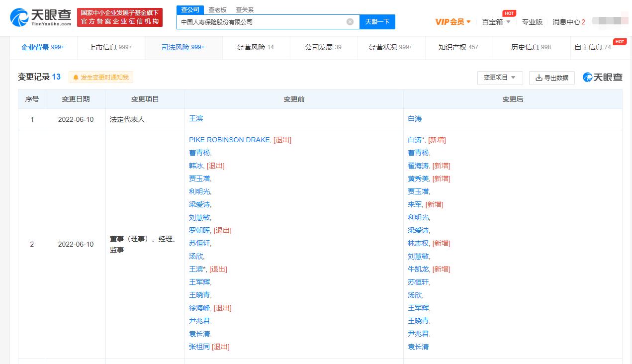Viewport: 632px width, 364px height.
Task: Click the 导出数据 export button
Action: pos(551,78)
